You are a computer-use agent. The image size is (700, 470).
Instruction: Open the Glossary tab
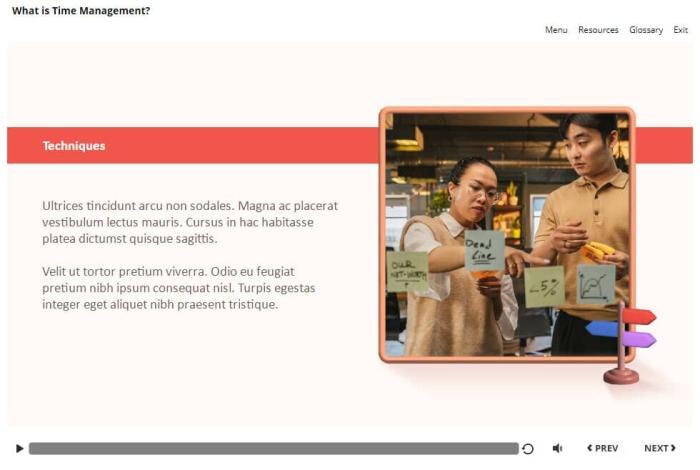click(645, 30)
